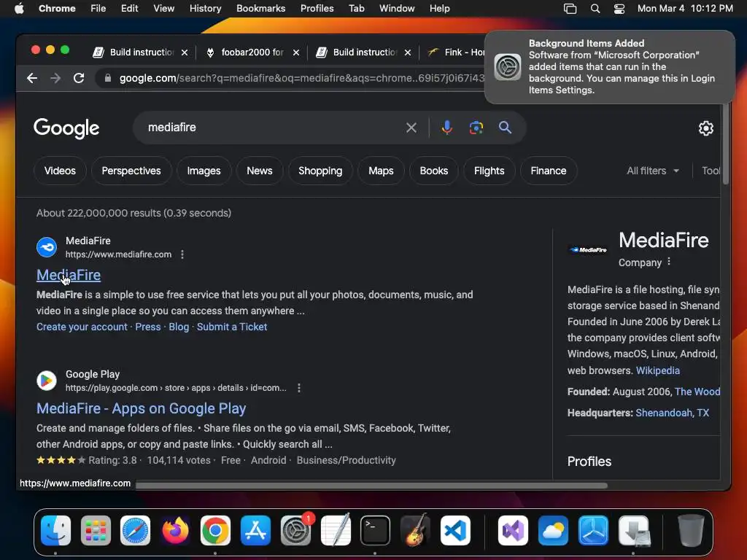
Task: Launch Safari from the Dock
Action: (135, 531)
